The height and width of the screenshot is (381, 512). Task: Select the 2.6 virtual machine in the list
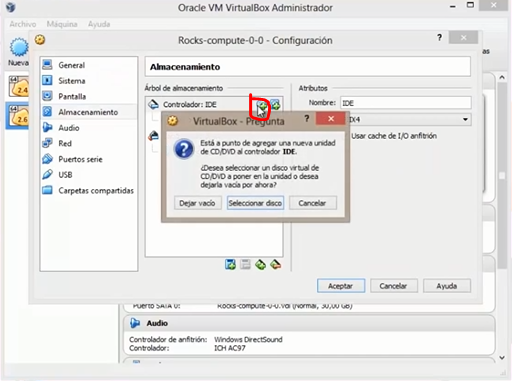pos(18,116)
